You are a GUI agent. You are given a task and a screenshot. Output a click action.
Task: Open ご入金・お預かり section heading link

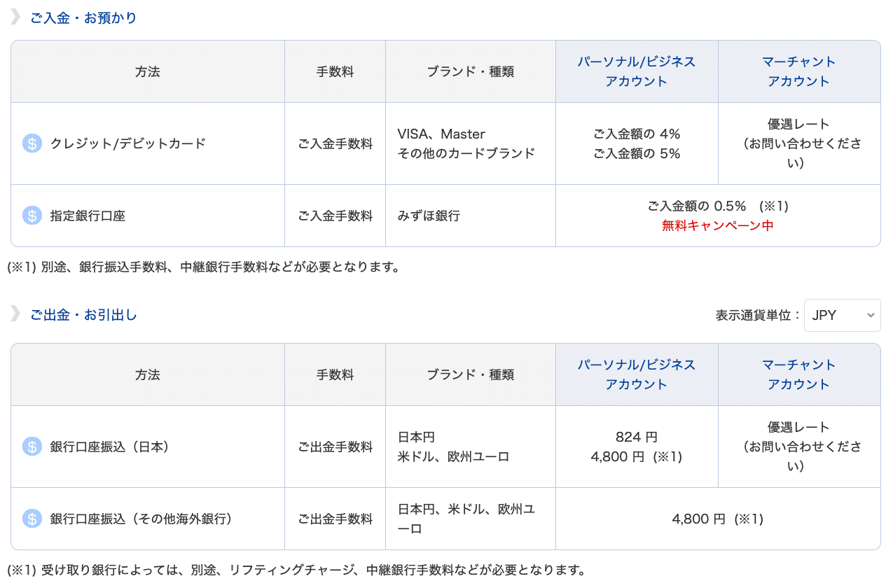(x=83, y=18)
